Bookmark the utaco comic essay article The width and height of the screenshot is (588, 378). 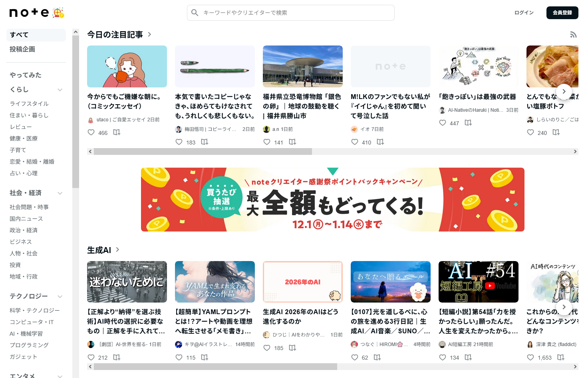(x=117, y=133)
